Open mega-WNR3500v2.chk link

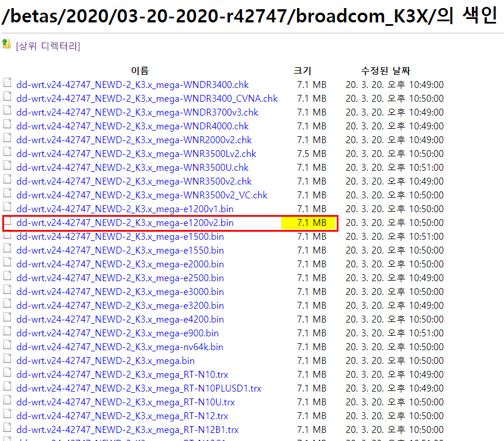click(134, 182)
